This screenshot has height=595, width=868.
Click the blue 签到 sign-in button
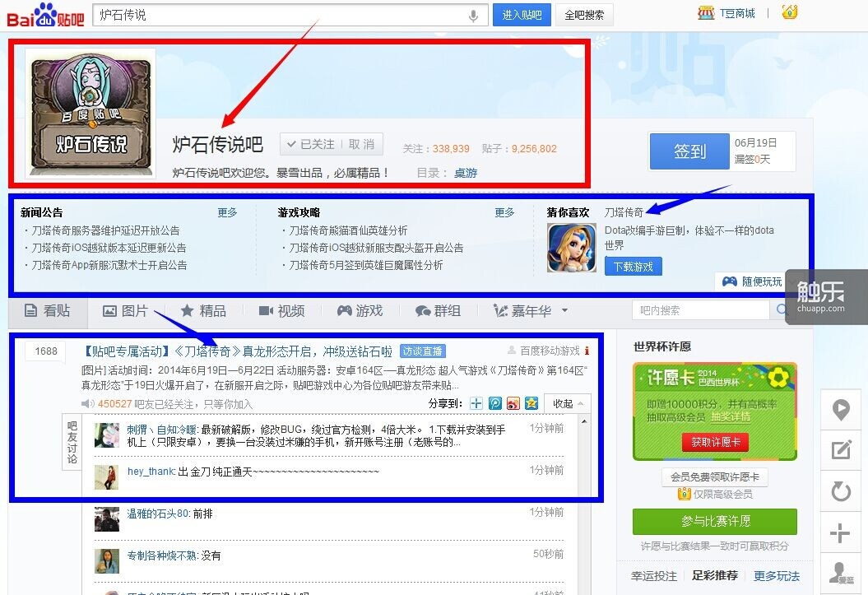[x=689, y=151]
